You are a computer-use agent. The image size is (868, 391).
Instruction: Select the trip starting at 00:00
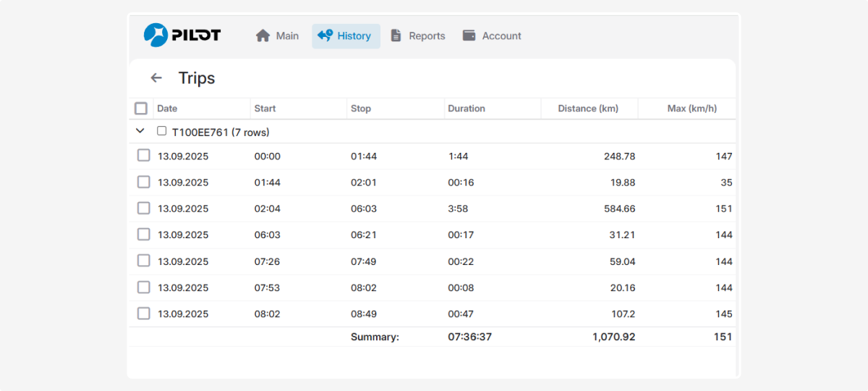144,156
